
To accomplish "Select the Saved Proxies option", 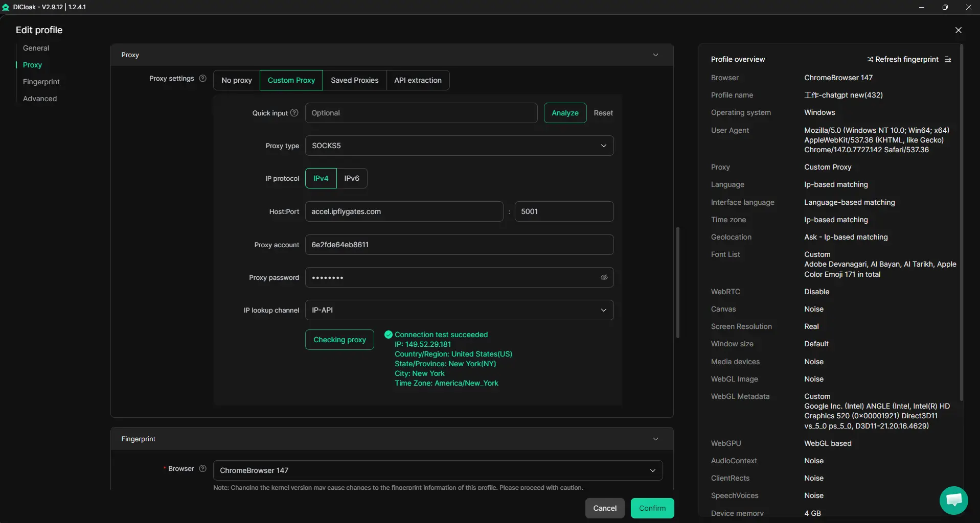I will (355, 80).
